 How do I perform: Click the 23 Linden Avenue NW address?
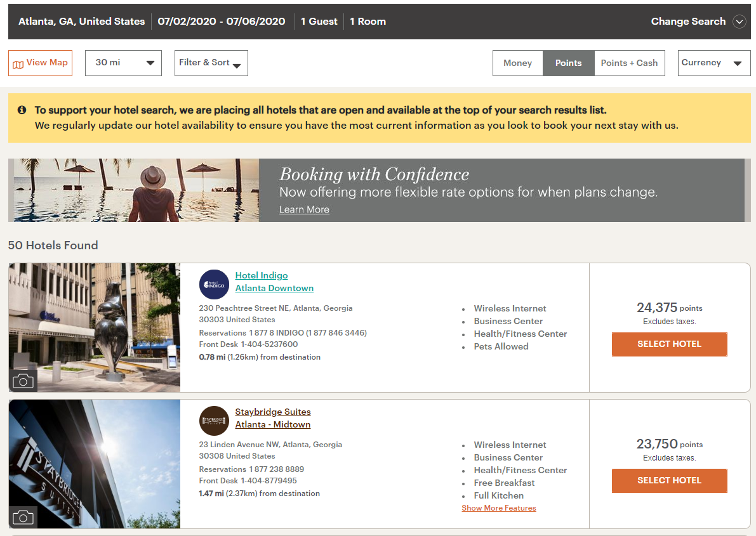click(270, 450)
